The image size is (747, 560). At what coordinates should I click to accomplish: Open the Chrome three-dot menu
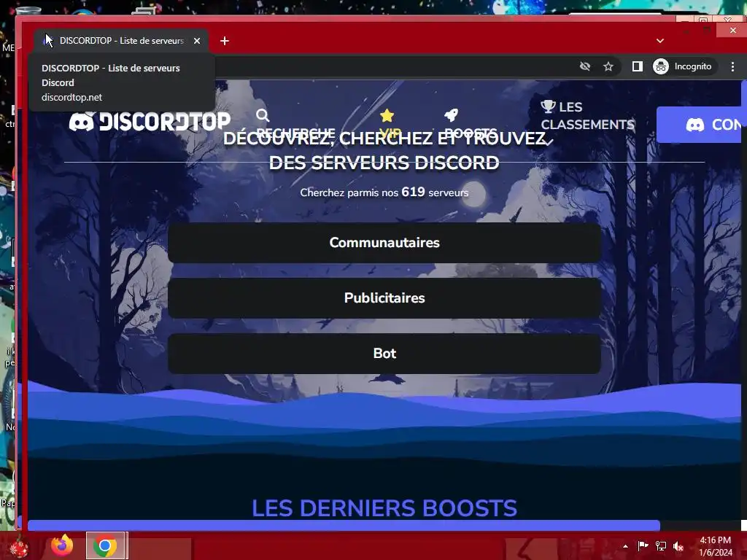(732, 66)
